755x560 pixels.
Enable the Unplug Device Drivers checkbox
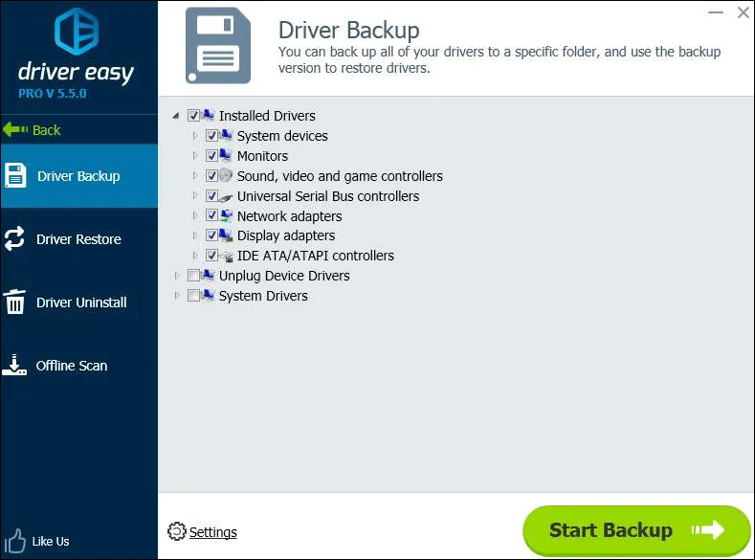coord(194,276)
